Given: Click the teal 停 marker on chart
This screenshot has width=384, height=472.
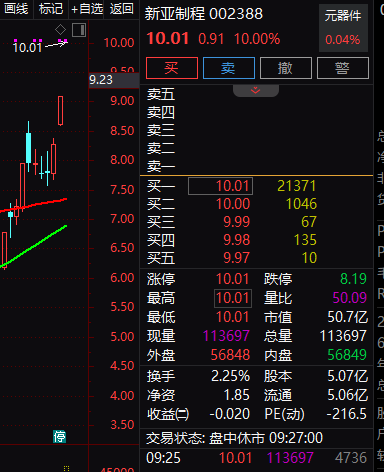Looking at the screenshot, I should coord(60,436).
